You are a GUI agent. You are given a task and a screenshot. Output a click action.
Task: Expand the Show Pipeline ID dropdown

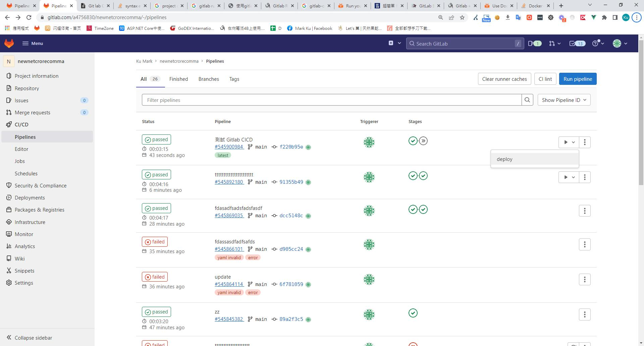click(x=564, y=100)
